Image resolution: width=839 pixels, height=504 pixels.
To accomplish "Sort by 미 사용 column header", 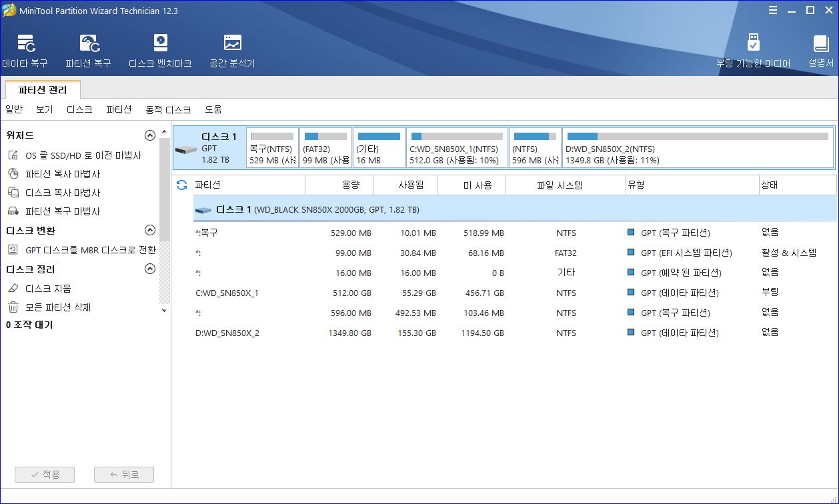I will click(473, 185).
